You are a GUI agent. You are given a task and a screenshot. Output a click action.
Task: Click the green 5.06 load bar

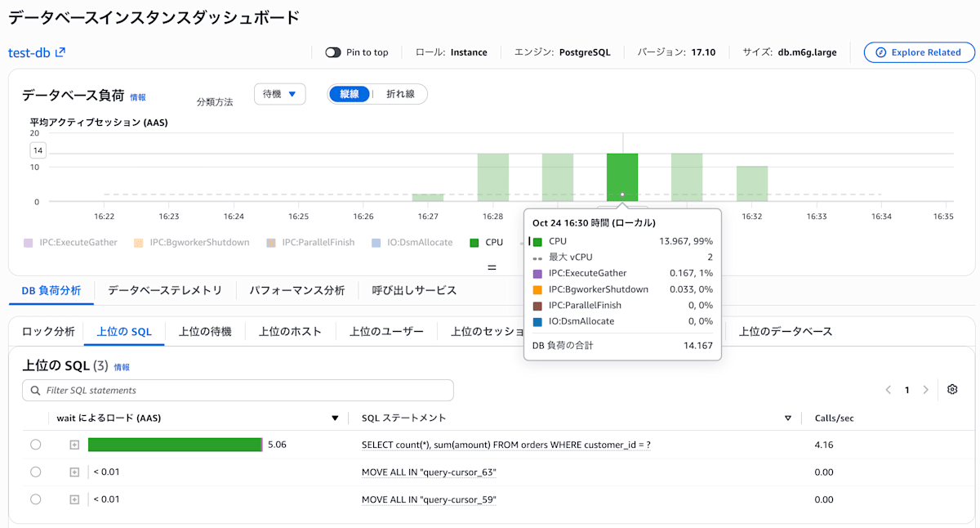click(x=175, y=445)
